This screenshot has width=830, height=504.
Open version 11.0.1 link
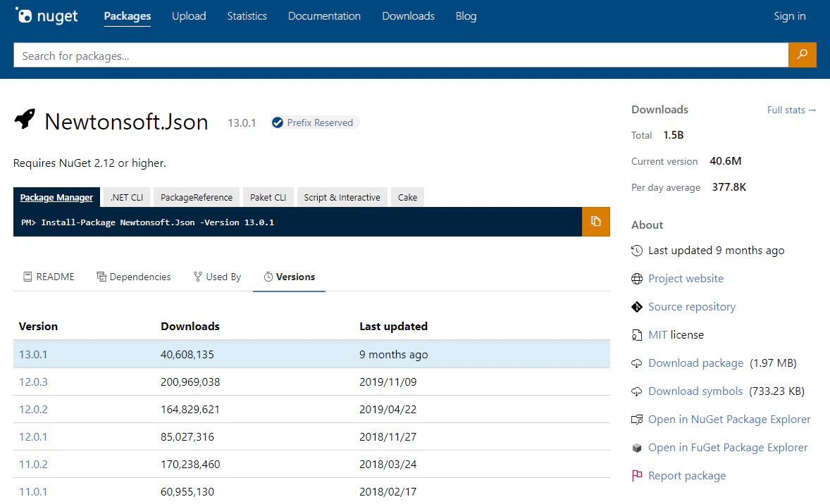point(33,492)
